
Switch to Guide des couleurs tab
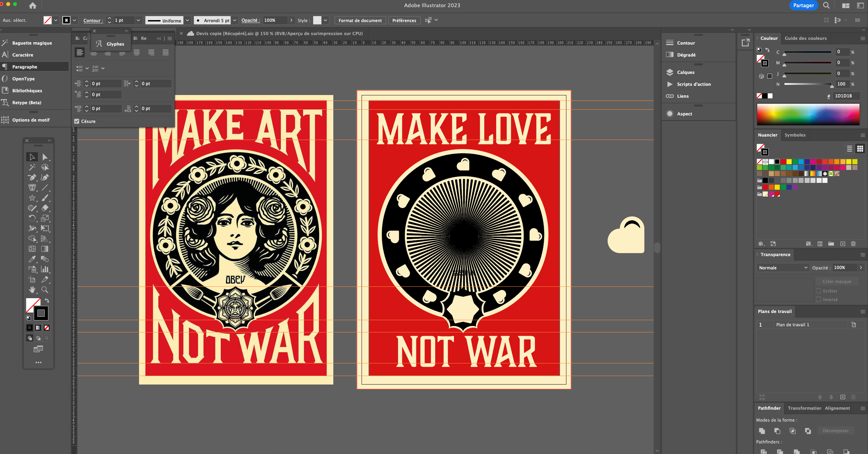[805, 38]
